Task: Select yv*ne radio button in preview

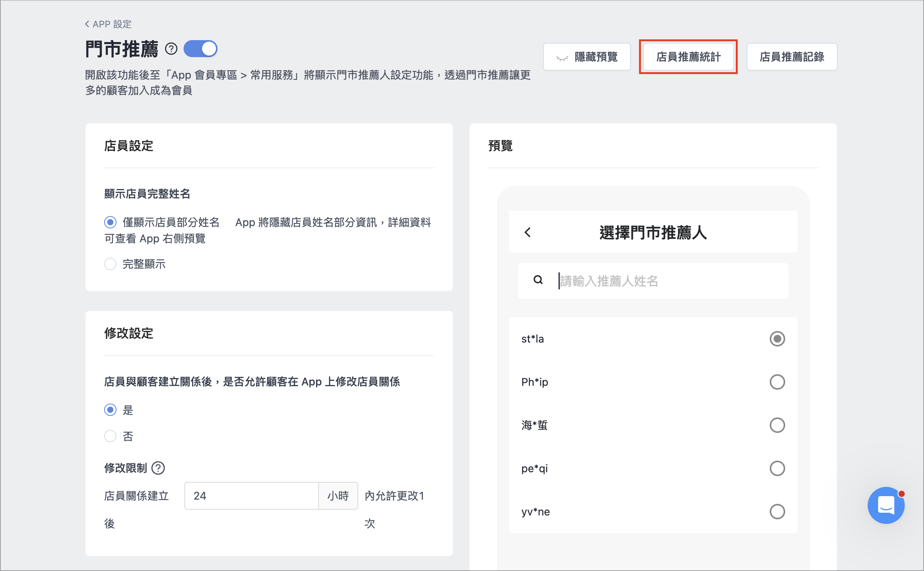Action: pos(777,512)
